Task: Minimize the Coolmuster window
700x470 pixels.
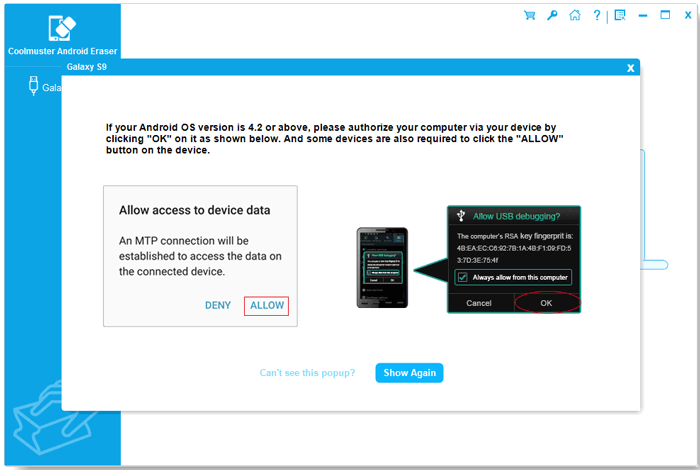Action: [643, 16]
